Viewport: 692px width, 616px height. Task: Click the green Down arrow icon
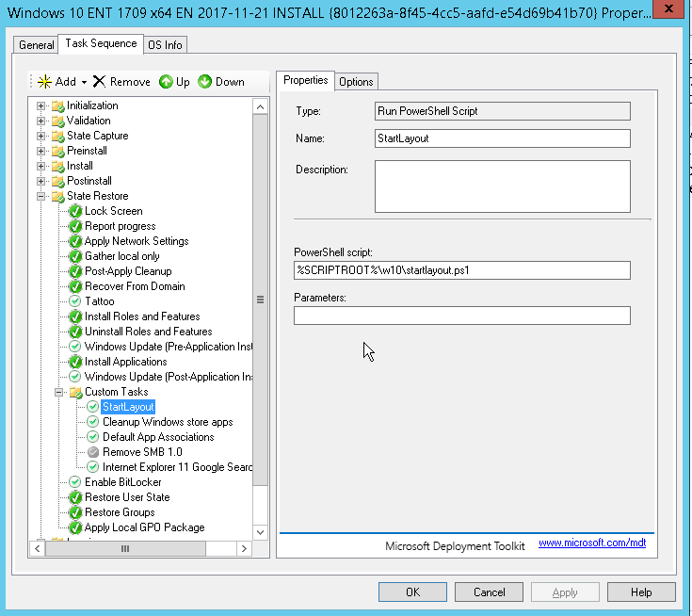pos(205,82)
